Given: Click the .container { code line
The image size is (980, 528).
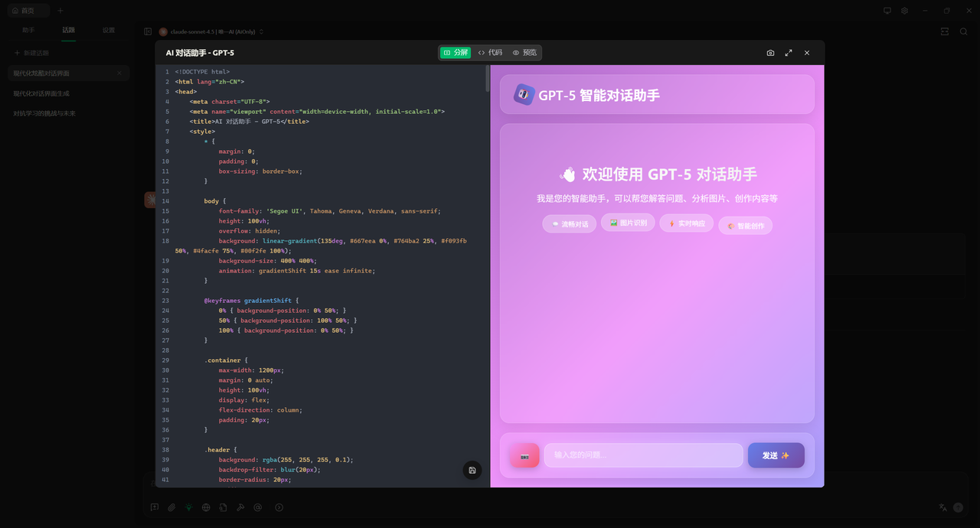Looking at the screenshot, I should [226, 360].
